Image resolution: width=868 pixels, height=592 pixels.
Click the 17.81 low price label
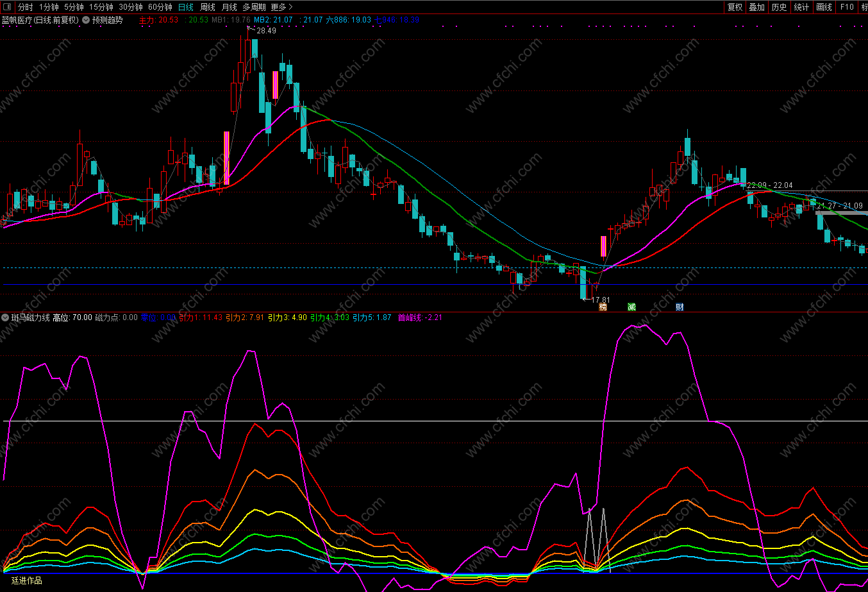[x=601, y=300]
